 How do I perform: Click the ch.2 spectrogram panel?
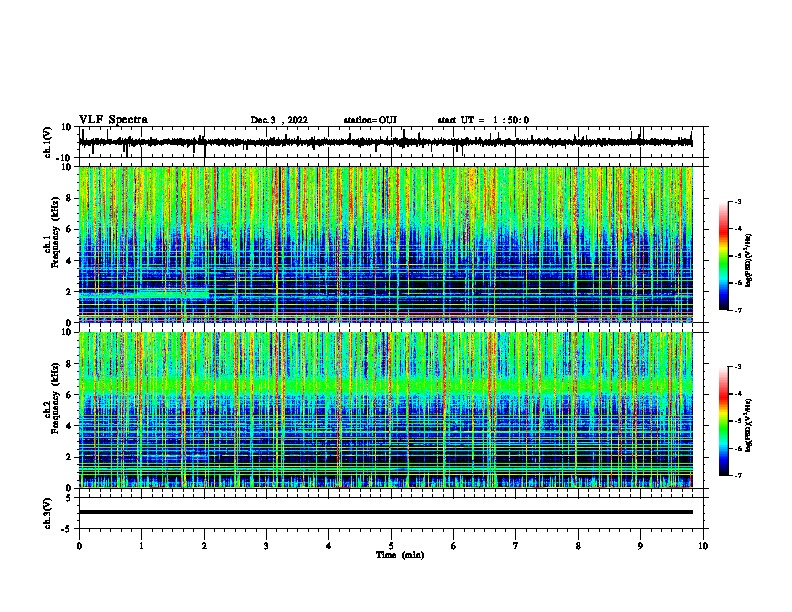coord(385,410)
